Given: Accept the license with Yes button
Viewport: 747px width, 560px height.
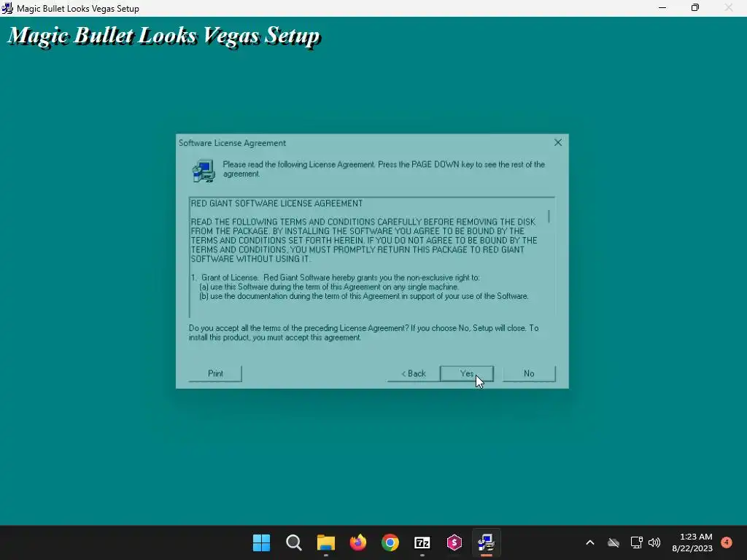Looking at the screenshot, I should click(467, 373).
